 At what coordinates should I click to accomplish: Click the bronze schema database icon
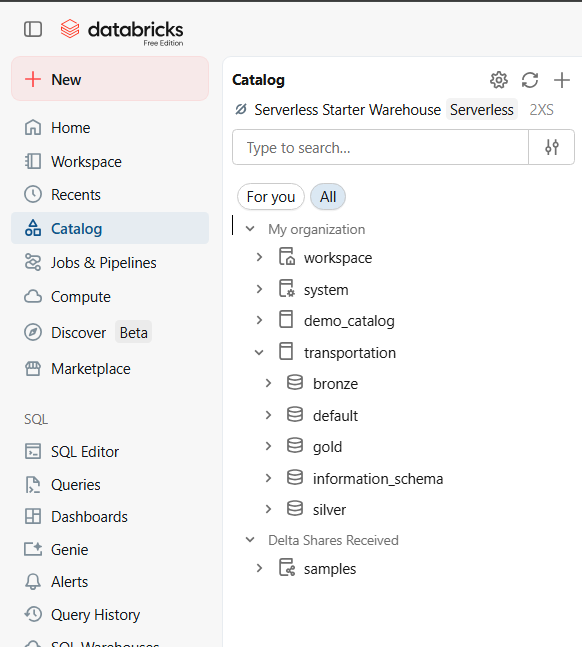point(295,383)
